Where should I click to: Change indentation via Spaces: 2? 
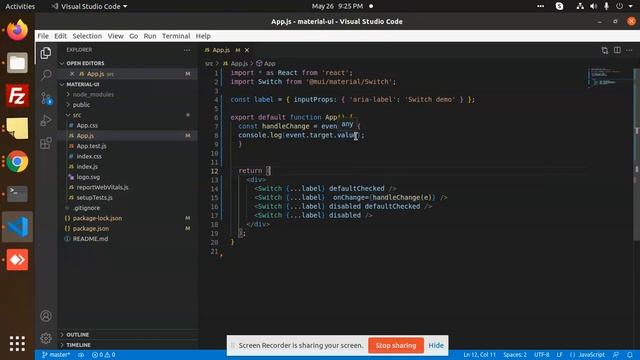[x=515, y=355]
